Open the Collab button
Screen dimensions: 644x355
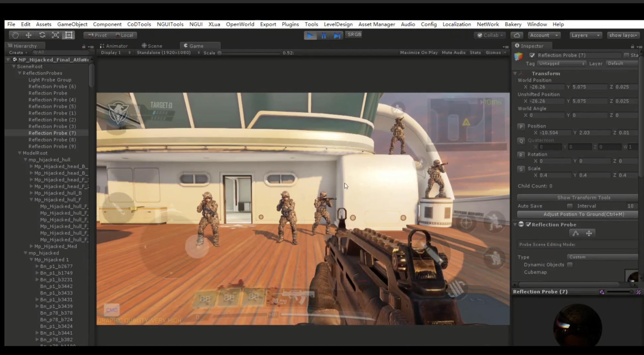coord(491,35)
